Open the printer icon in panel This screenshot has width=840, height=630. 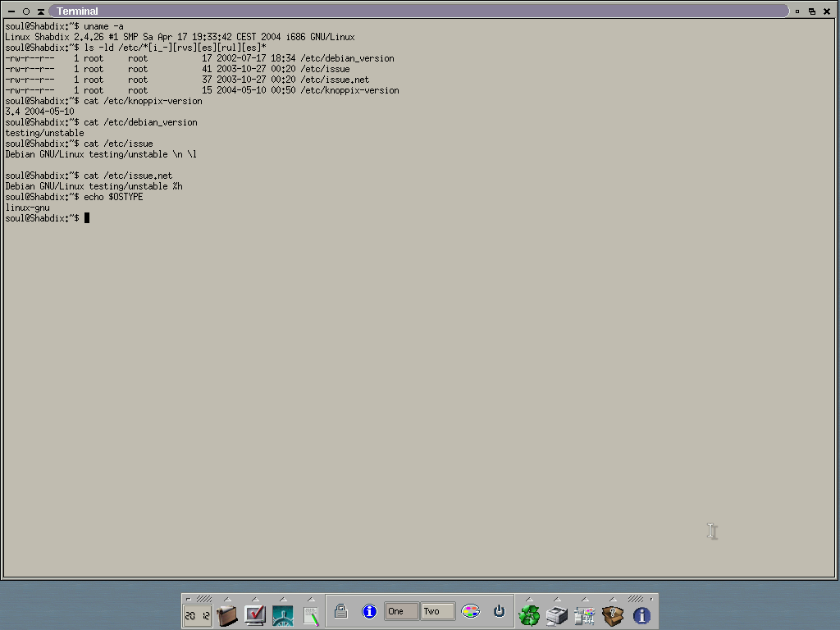[557, 615]
